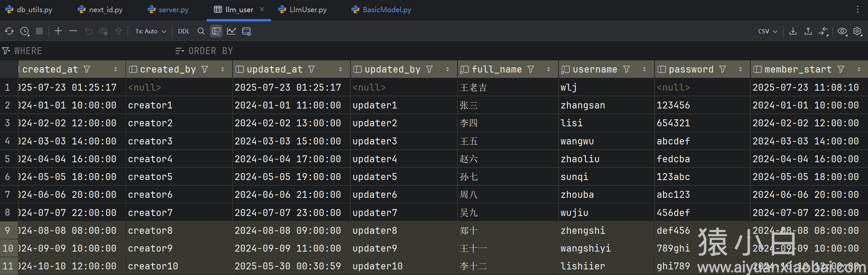Show chart view icon in toolbar
The height and width of the screenshot is (275, 868).
tap(231, 31)
